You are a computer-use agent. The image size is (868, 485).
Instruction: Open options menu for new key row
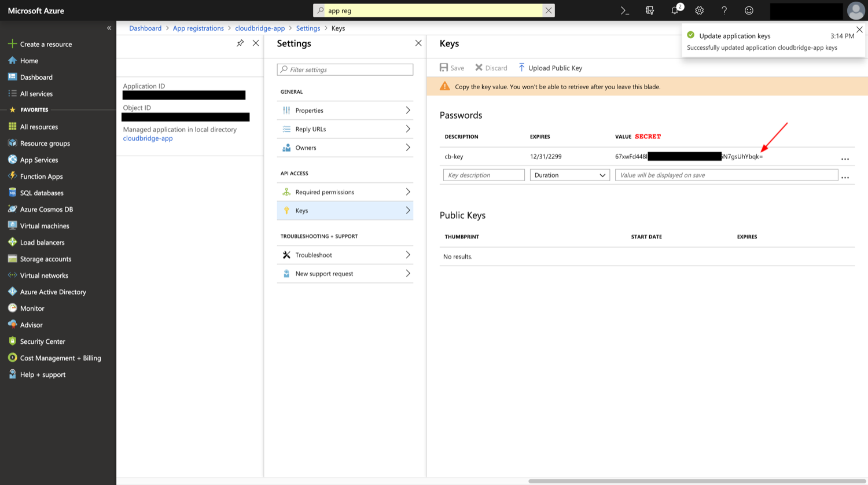845,177
